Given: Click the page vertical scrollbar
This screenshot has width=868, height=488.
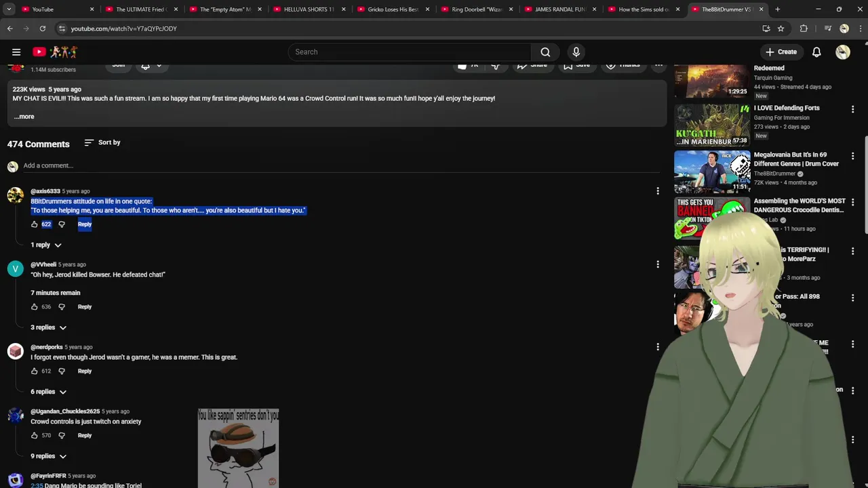Looking at the screenshot, I should [x=865, y=186].
